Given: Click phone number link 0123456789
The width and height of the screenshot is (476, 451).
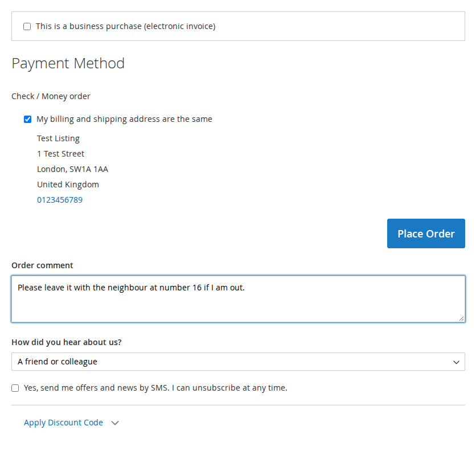Looking at the screenshot, I should 60,200.
